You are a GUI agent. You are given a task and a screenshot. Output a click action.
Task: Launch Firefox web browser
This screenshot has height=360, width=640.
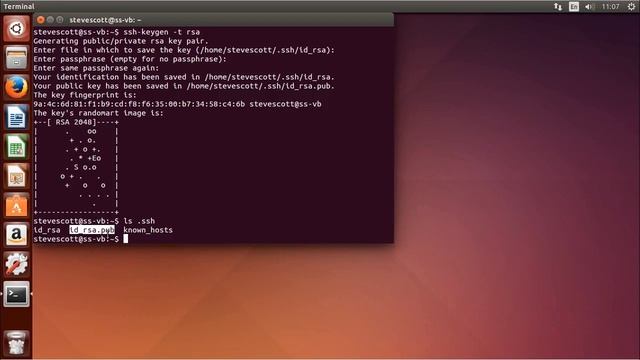click(x=16, y=87)
